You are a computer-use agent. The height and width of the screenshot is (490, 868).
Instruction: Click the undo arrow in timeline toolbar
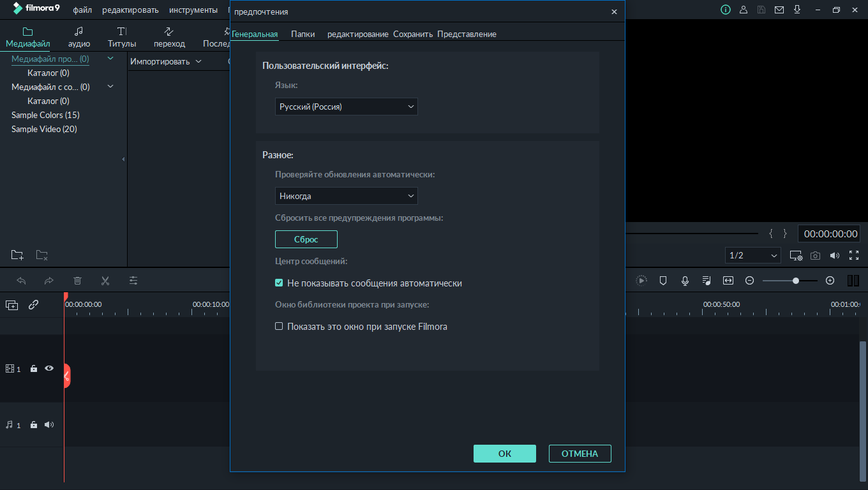click(x=21, y=281)
